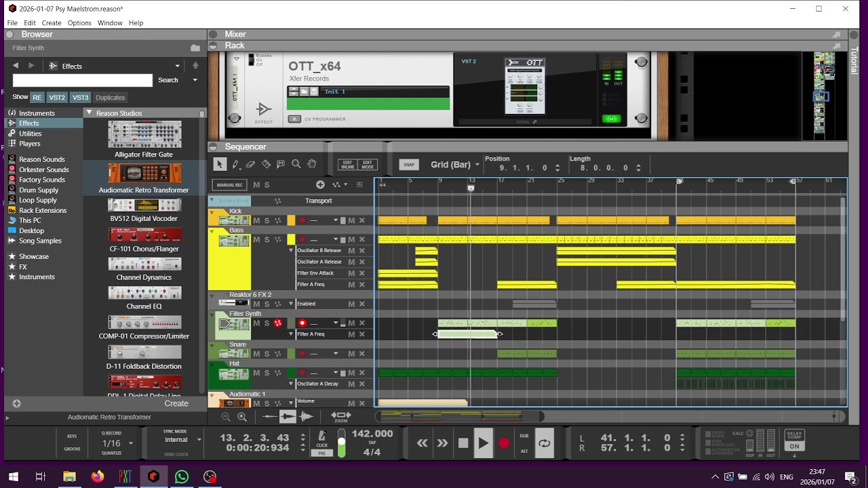Click the Play transport button
868x488 pixels.
pos(483,443)
